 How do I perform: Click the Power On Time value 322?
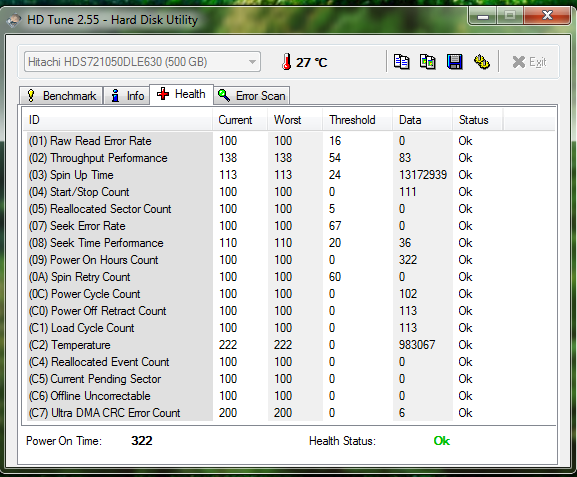[x=142, y=441]
